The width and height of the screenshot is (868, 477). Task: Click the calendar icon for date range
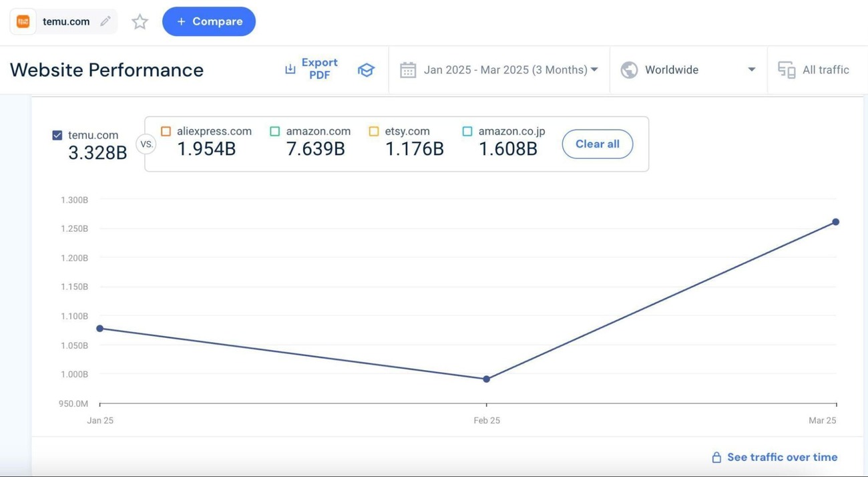tap(408, 70)
